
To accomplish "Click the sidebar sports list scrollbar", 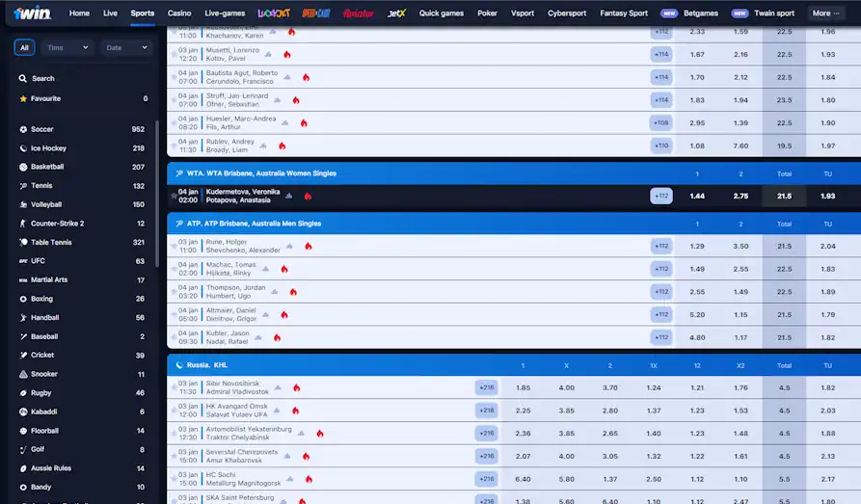I will [x=157, y=194].
